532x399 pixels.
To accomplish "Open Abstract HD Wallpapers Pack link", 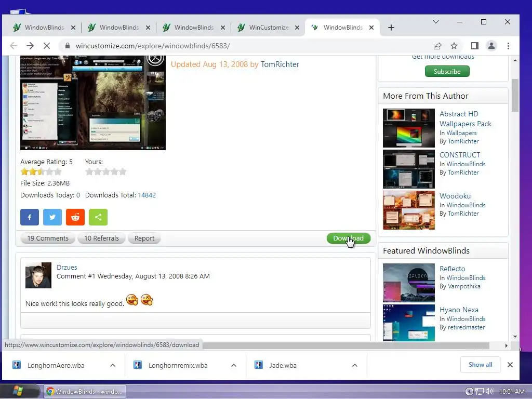I will [x=465, y=119].
